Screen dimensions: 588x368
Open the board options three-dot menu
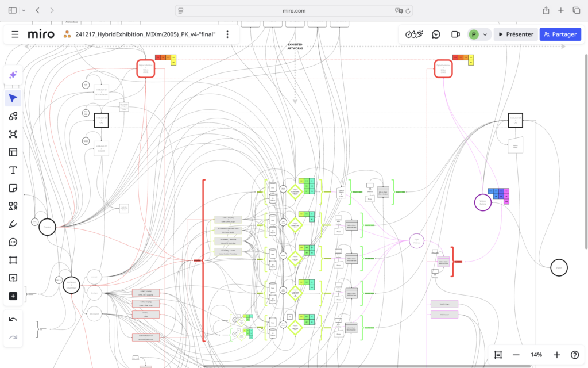(227, 34)
